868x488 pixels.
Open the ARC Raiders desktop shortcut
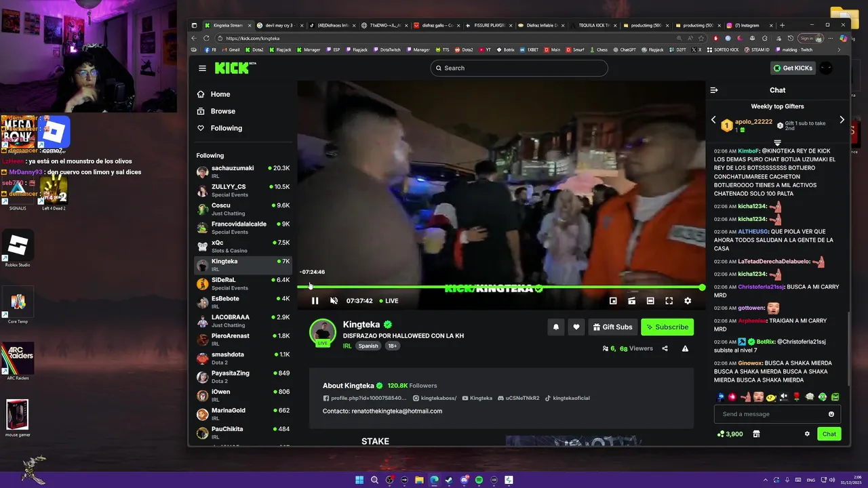[x=18, y=361]
